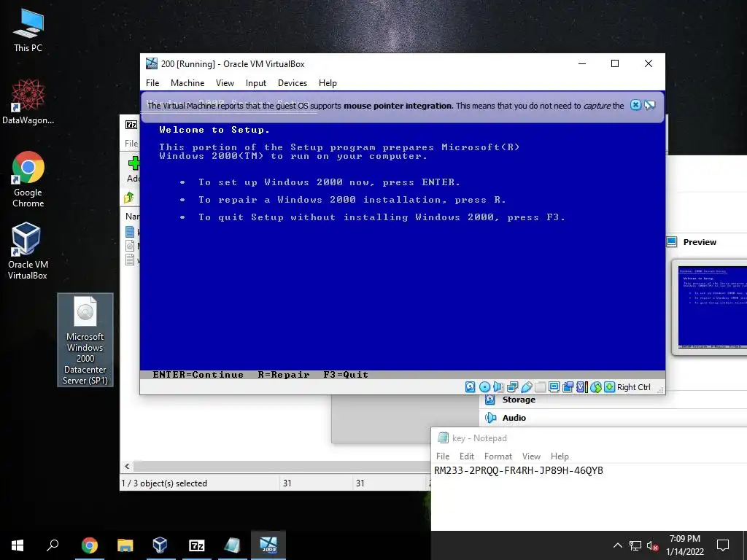
Task: Click the 7-Zip taskbar icon
Action: click(196, 545)
